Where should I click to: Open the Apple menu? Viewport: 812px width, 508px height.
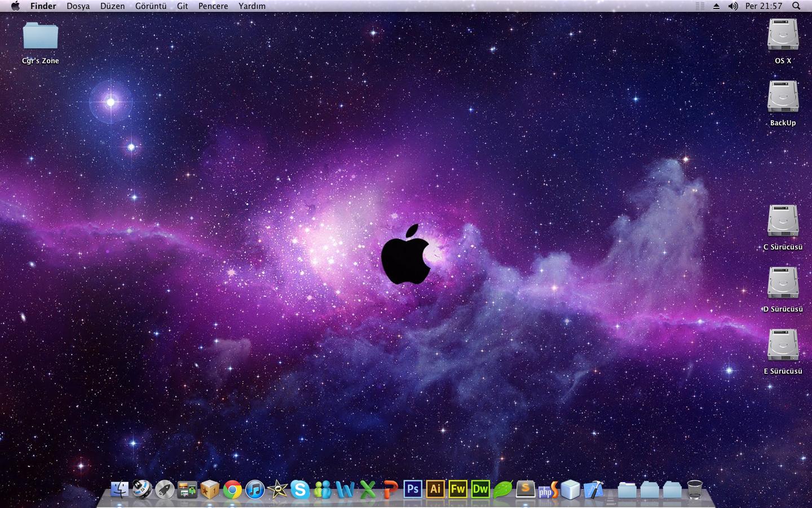(15, 6)
